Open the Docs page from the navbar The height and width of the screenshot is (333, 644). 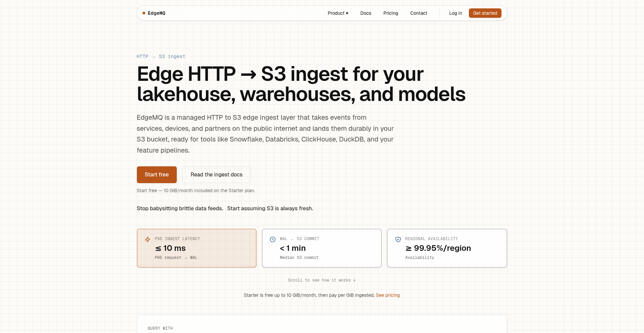tap(366, 13)
